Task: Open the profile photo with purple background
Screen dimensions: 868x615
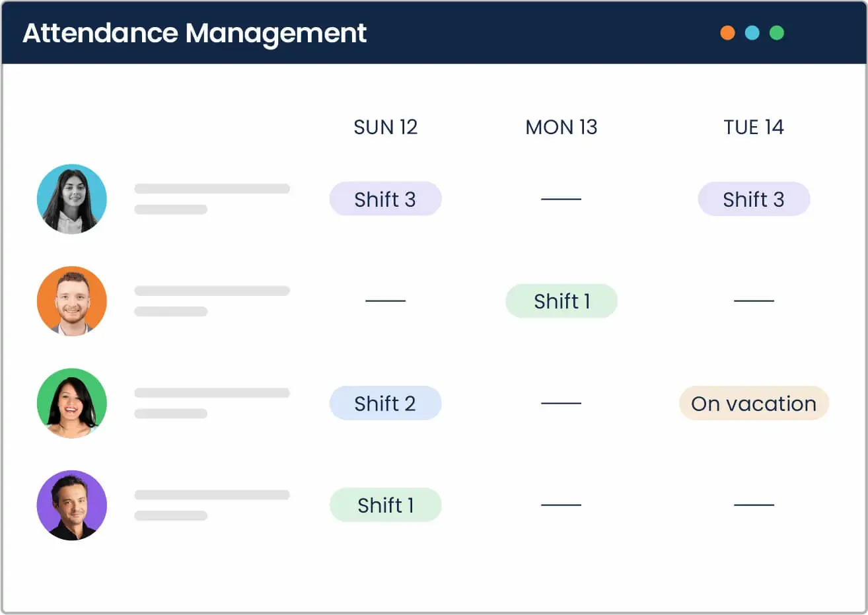Action: click(x=71, y=505)
